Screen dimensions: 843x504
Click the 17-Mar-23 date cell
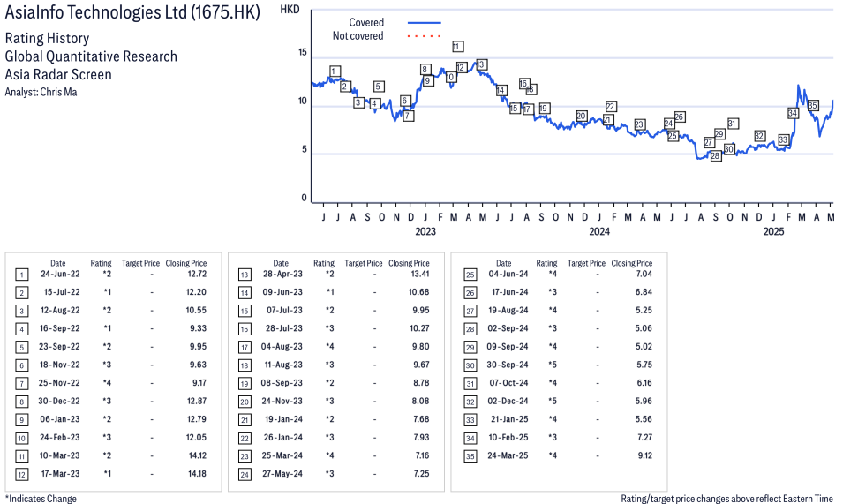pyautogui.click(x=60, y=474)
